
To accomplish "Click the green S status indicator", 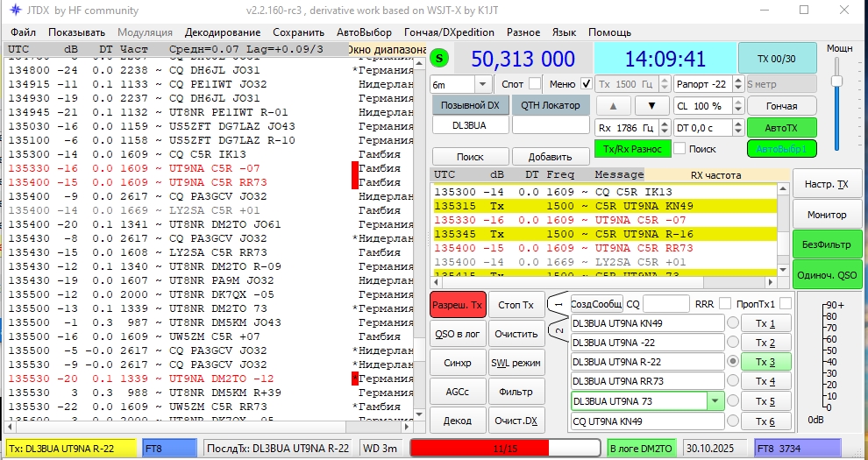I will (x=440, y=59).
